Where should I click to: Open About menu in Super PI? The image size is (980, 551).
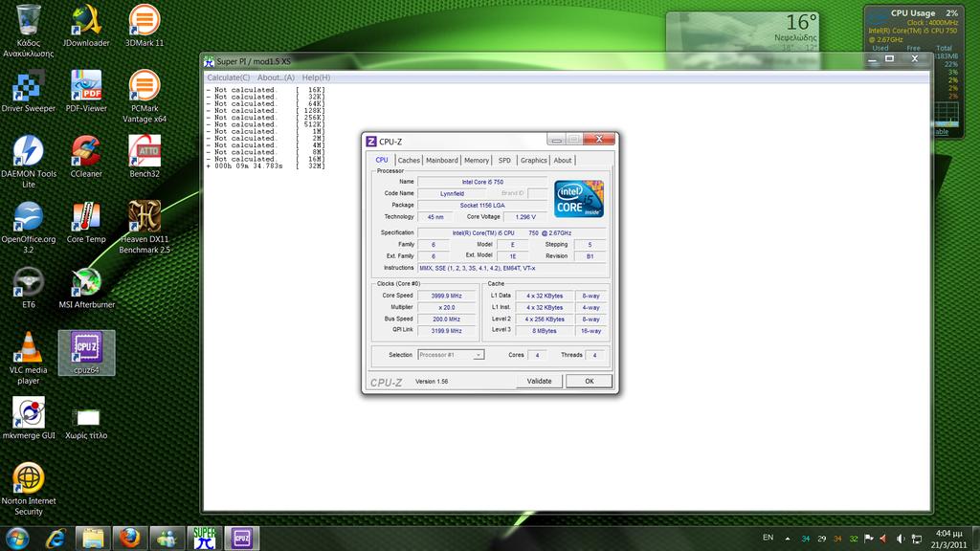coord(276,77)
